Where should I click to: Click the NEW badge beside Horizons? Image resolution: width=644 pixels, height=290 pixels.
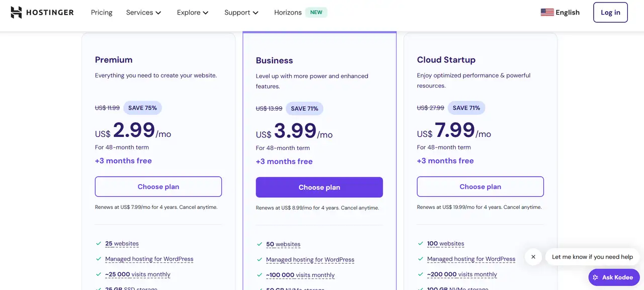(316, 12)
